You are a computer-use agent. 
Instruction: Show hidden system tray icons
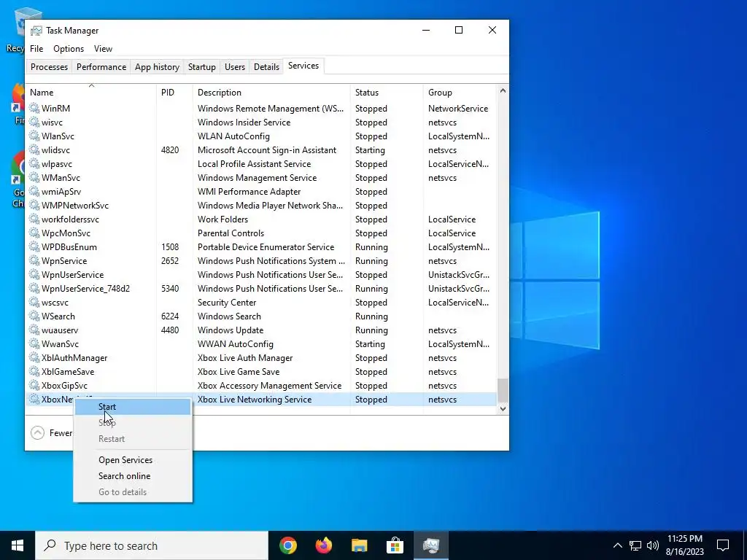click(617, 545)
